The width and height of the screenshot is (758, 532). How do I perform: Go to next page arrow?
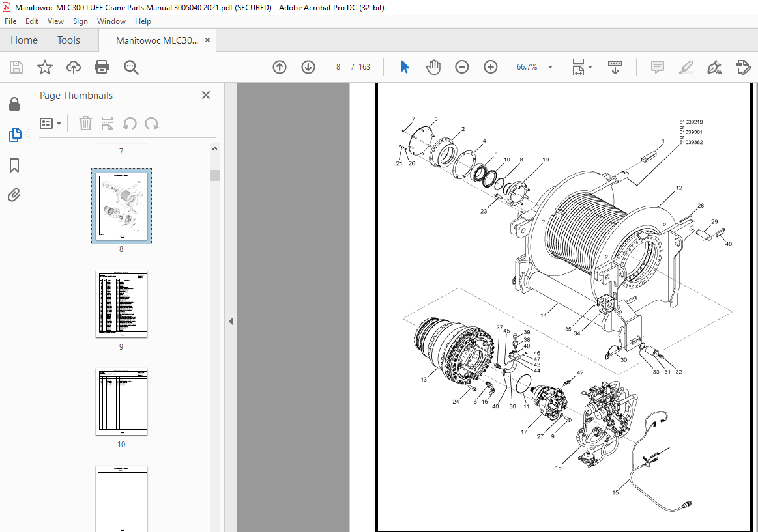[308, 67]
